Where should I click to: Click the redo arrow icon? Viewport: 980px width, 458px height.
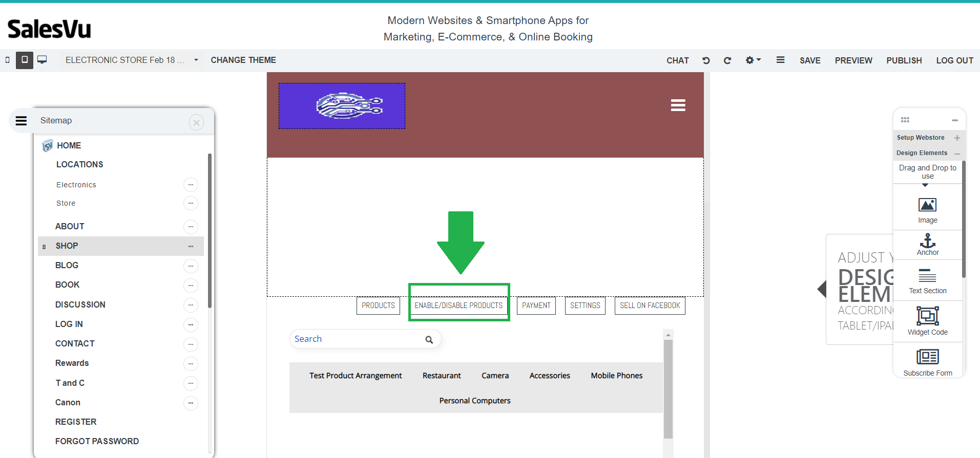(727, 60)
